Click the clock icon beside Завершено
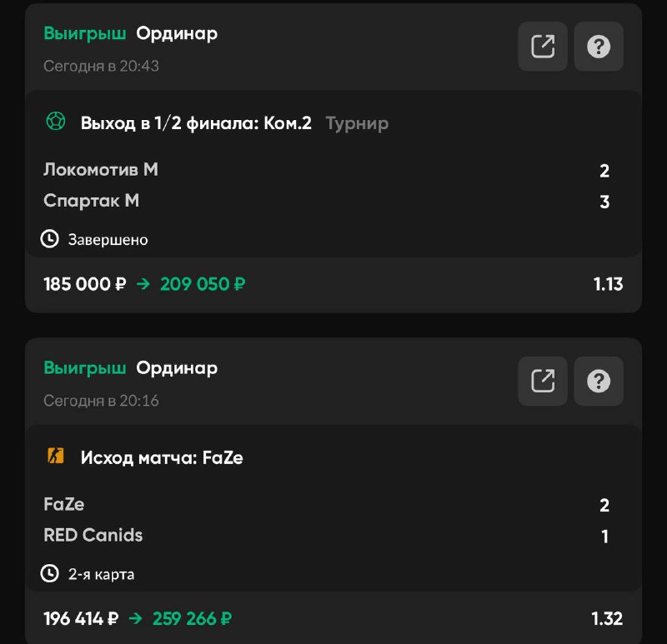The height and width of the screenshot is (644, 667). pyautogui.click(x=50, y=239)
